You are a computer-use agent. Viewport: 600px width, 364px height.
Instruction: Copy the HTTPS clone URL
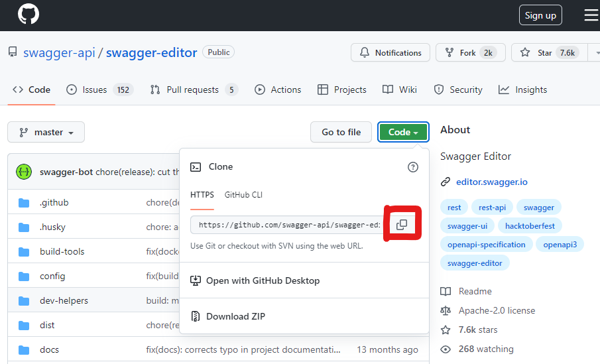click(x=401, y=225)
